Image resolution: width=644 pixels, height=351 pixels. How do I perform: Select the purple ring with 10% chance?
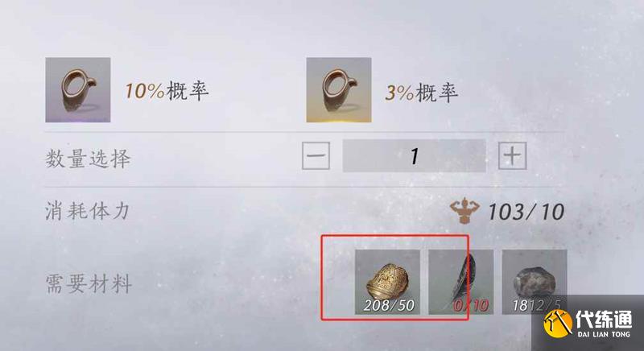pyautogui.click(x=77, y=90)
